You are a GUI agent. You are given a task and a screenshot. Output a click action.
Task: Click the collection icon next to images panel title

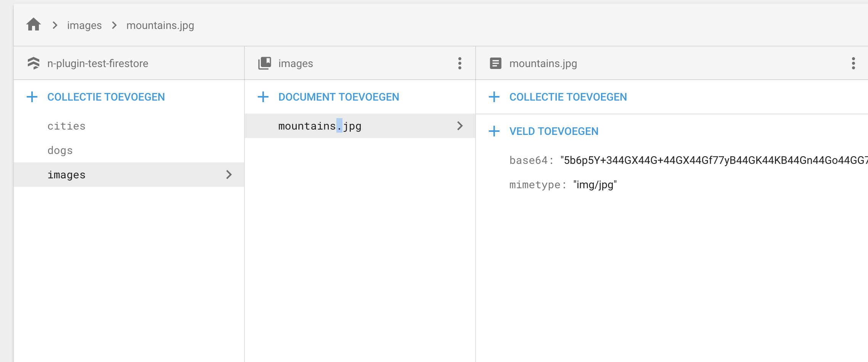click(x=265, y=63)
